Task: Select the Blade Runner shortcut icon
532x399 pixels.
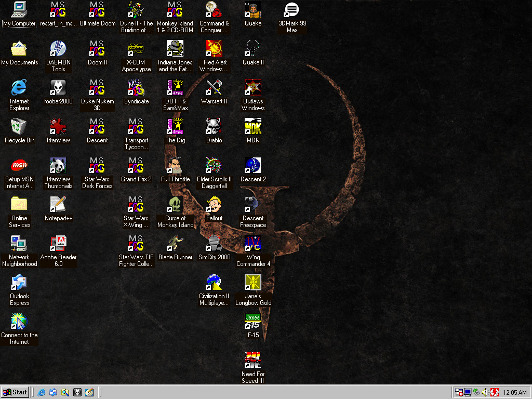Action: pos(175,244)
